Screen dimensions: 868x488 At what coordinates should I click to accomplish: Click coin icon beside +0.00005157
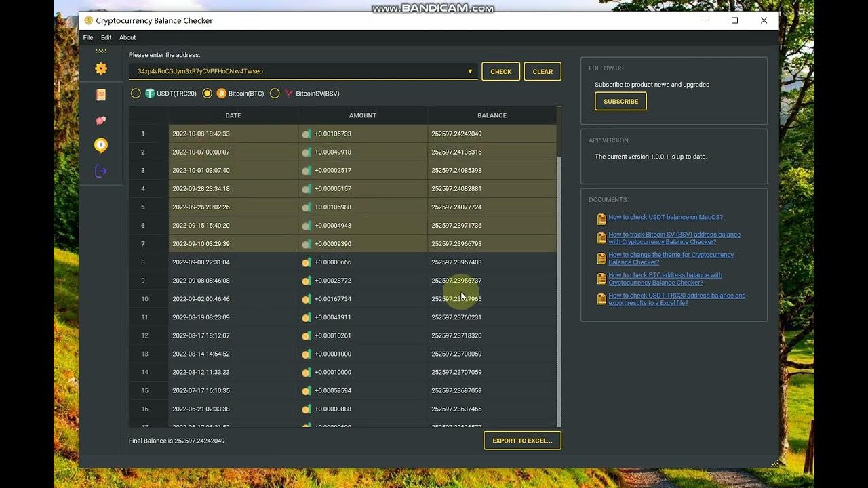pos(307,189)
